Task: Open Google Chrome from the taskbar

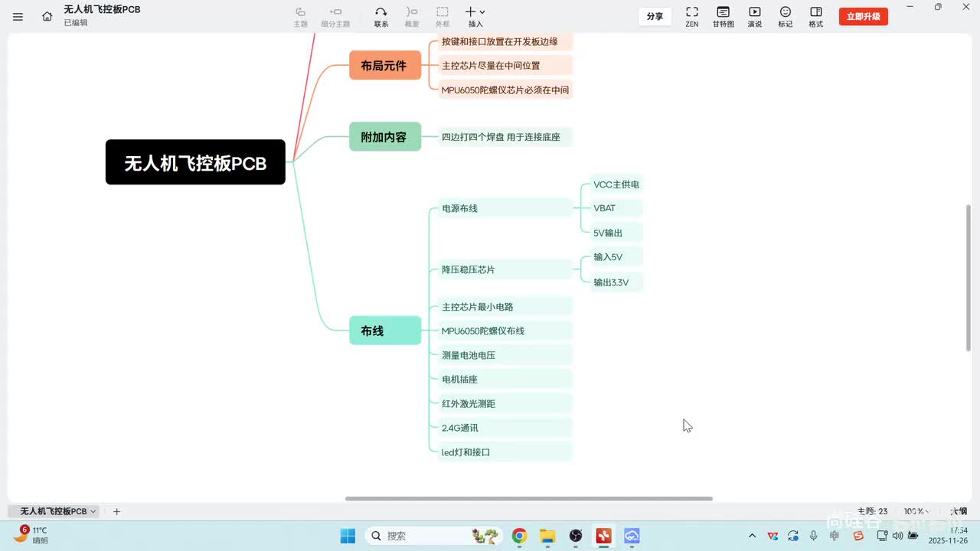Action: [519, 536]
